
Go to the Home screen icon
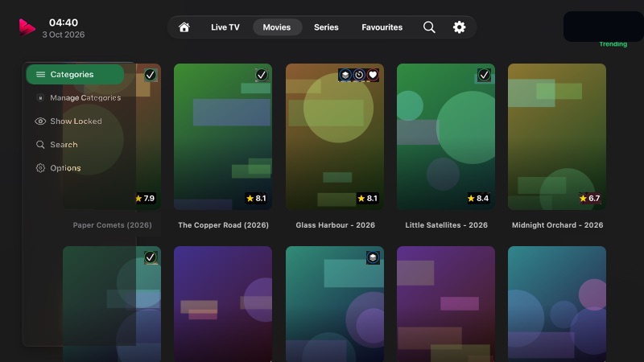coord(184,27)
